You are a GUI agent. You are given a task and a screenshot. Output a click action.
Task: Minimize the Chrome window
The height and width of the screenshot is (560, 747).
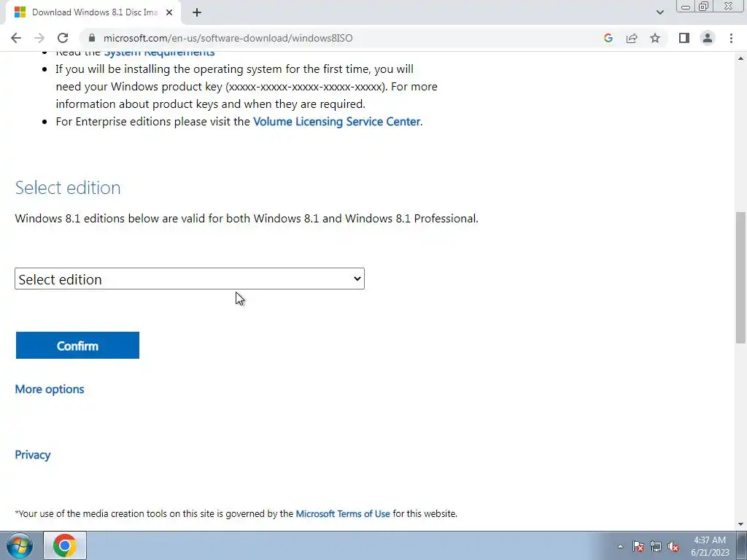coord(686,6)
